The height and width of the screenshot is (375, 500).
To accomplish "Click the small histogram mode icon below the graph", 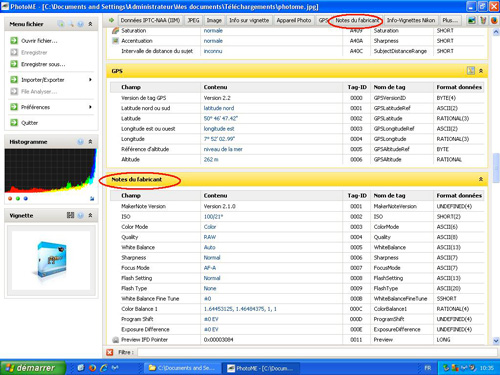I will click(92, 199).
